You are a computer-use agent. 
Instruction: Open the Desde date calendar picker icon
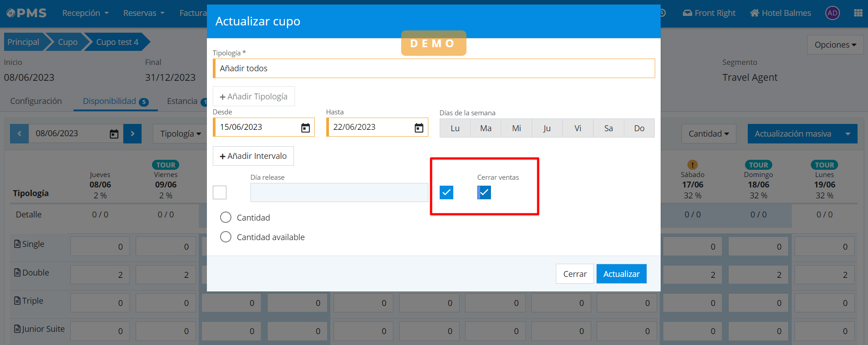point(305,128)
